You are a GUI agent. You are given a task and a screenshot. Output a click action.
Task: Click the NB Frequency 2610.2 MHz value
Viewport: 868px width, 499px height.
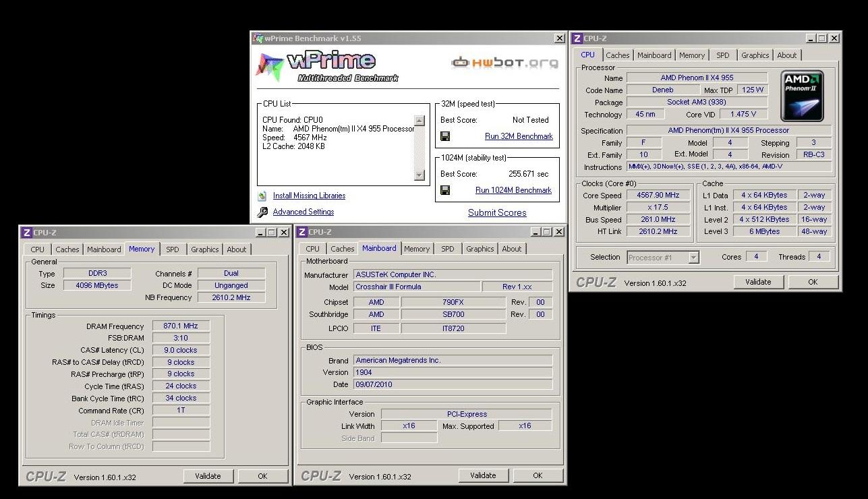(231, 297)
